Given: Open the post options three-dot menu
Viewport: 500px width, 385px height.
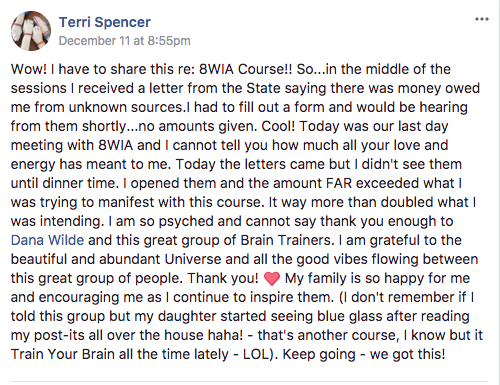Looking at the screenshot, I should click(x=482, y=19).
